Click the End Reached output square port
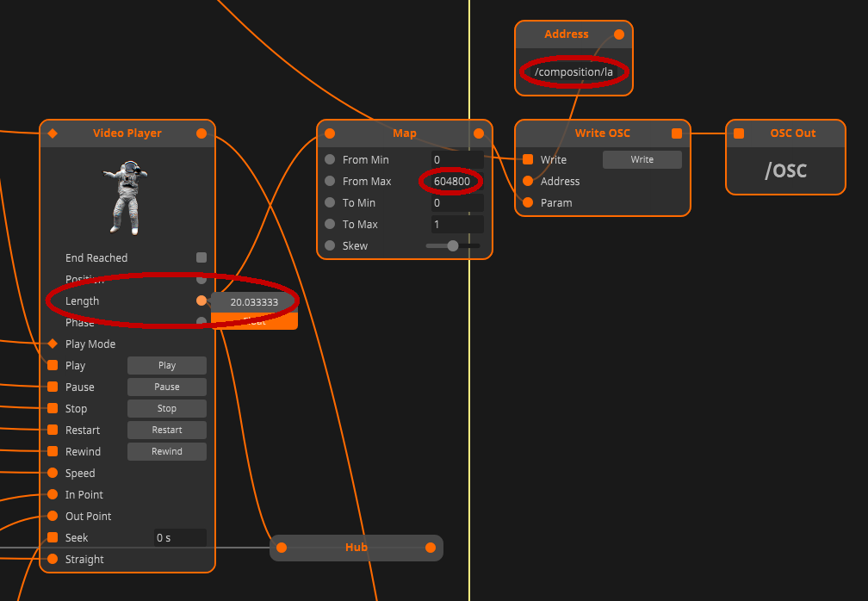 point(201,257)
